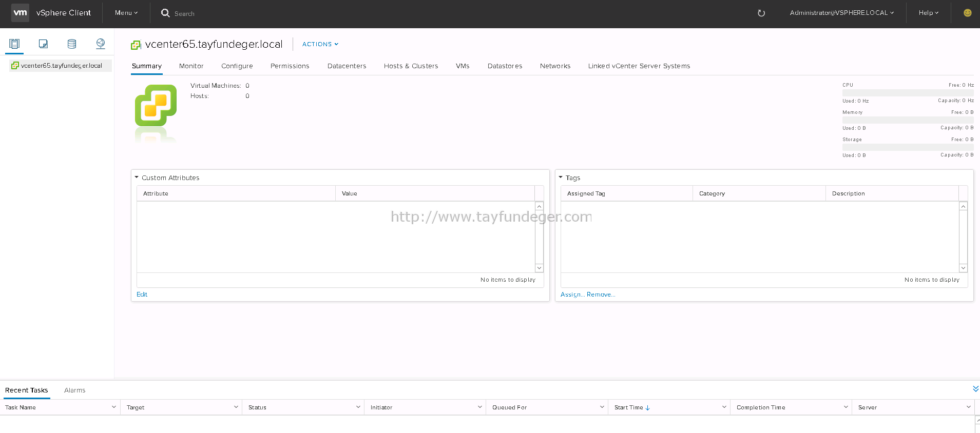Click the VMware vm logo

click(20, 13)
